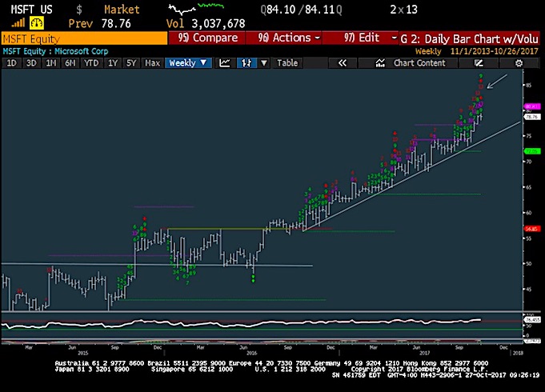The image size is (545, 392).
Task: Click the annotate pencil icon
Action: click(479, 63)
